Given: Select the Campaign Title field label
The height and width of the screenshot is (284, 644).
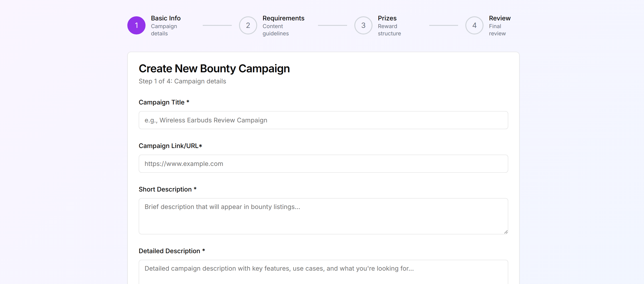Looking at the screenshot, I should tap(164, 102).
